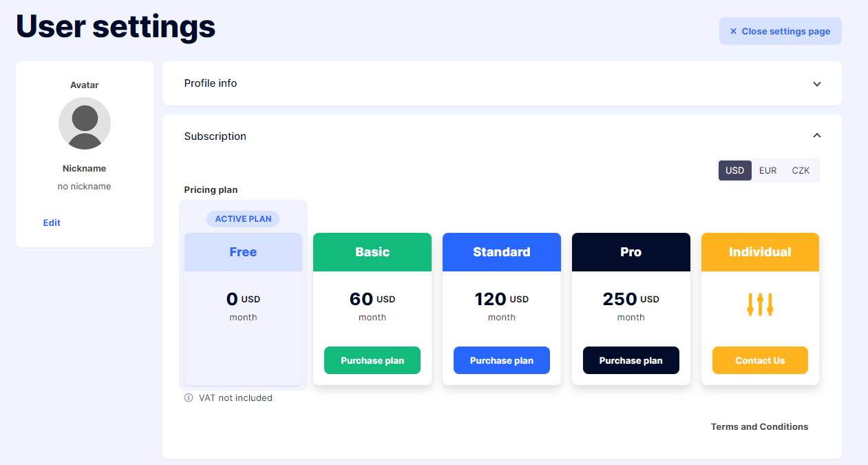Click the info icon beside VAT not included

(x=189, y=397)
